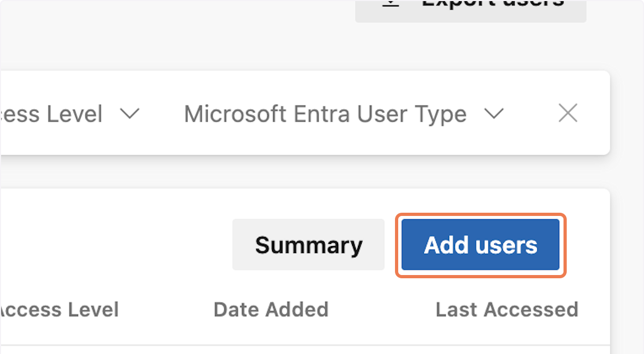This screenshot has width=644, height=354.
Task: Sort by the Access Level column header
Action: point(58,309)
